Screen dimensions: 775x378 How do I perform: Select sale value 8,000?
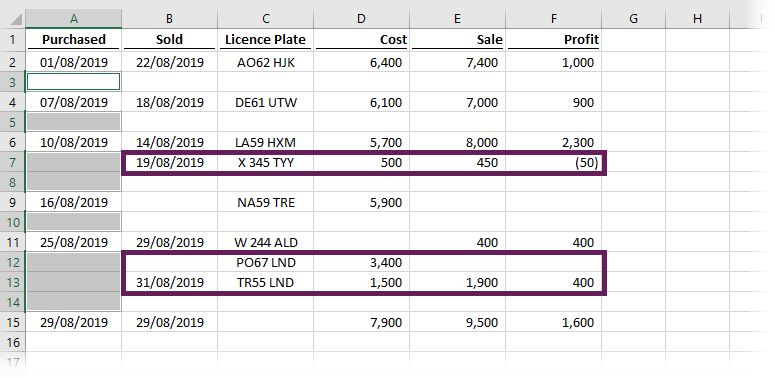coord(457,142)
